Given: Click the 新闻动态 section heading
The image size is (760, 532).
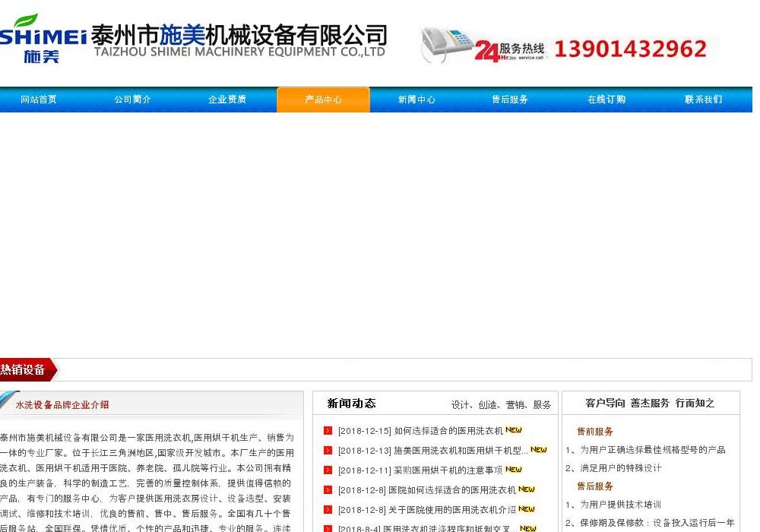Looking at the screenshot, I should 351,404.
